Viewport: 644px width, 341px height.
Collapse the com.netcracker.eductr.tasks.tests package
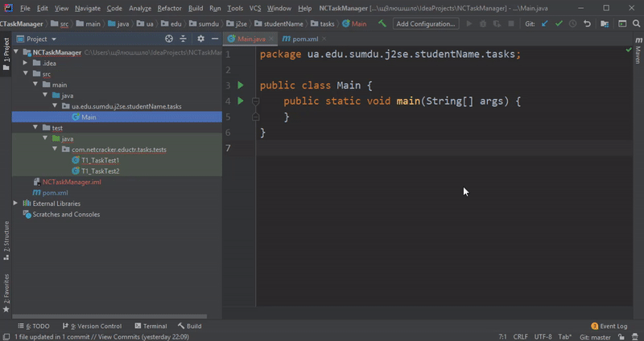pos(55,149)
